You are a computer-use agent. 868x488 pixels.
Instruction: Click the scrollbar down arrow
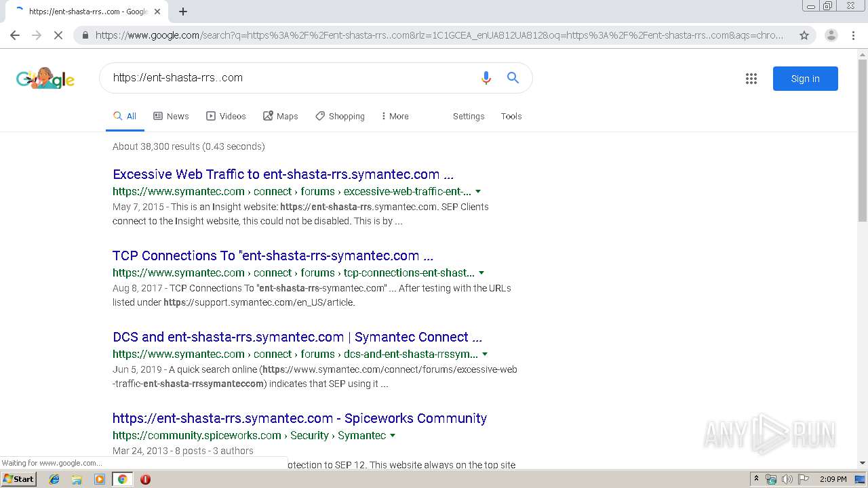(863, 463)
